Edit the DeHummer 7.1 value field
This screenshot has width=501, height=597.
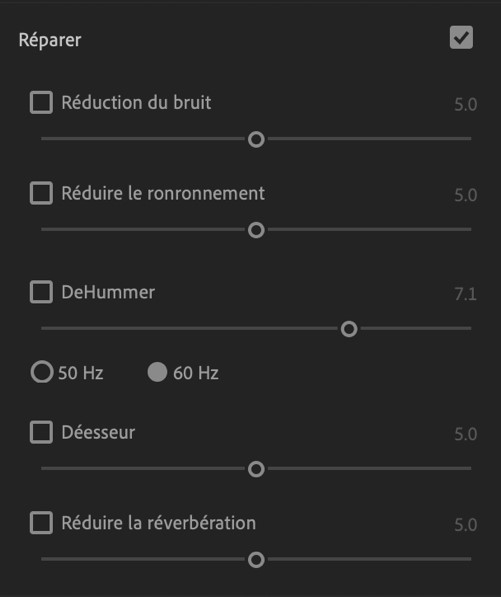click(465, 294)
